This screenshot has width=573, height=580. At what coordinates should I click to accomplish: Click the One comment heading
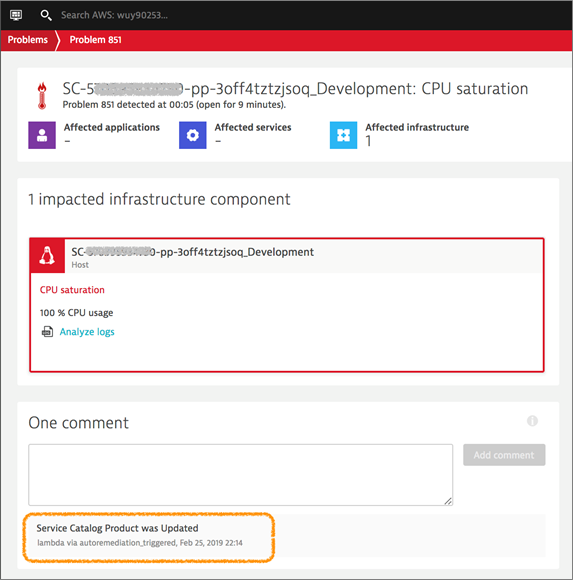(x=78, y=423)
